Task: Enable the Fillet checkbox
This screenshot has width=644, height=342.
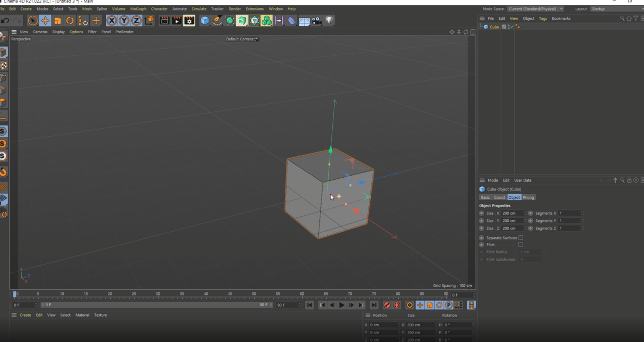Action: point(521,245)
